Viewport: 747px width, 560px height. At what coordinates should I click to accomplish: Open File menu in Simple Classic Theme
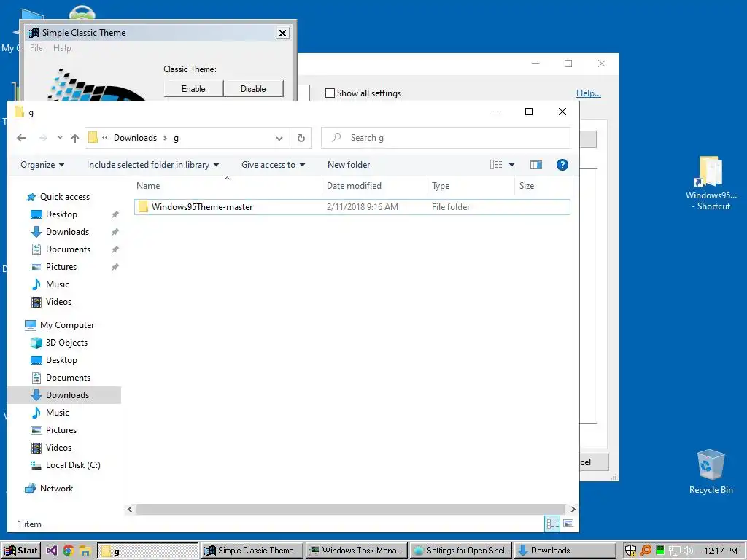(x=36, y=48)
